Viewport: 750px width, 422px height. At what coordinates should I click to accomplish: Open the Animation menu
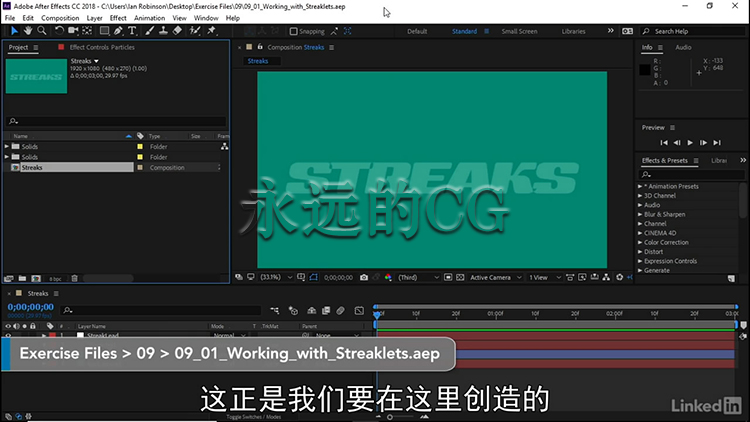tap(149, 18)
